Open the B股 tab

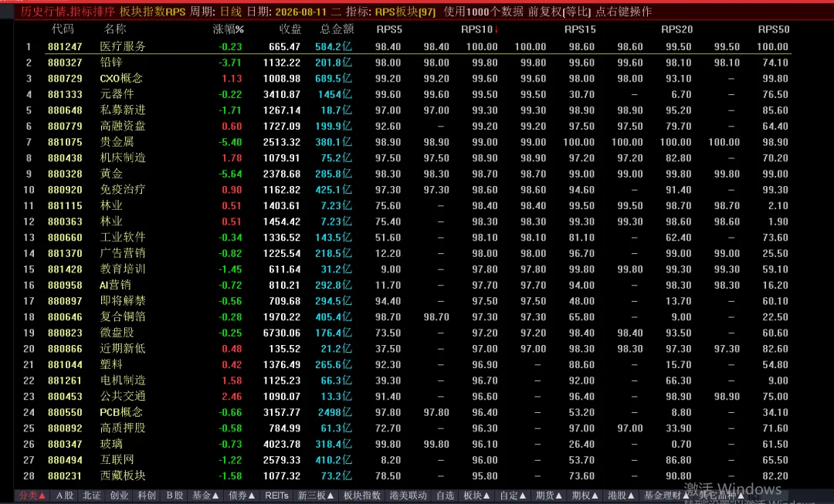click(x=175, y=496)
